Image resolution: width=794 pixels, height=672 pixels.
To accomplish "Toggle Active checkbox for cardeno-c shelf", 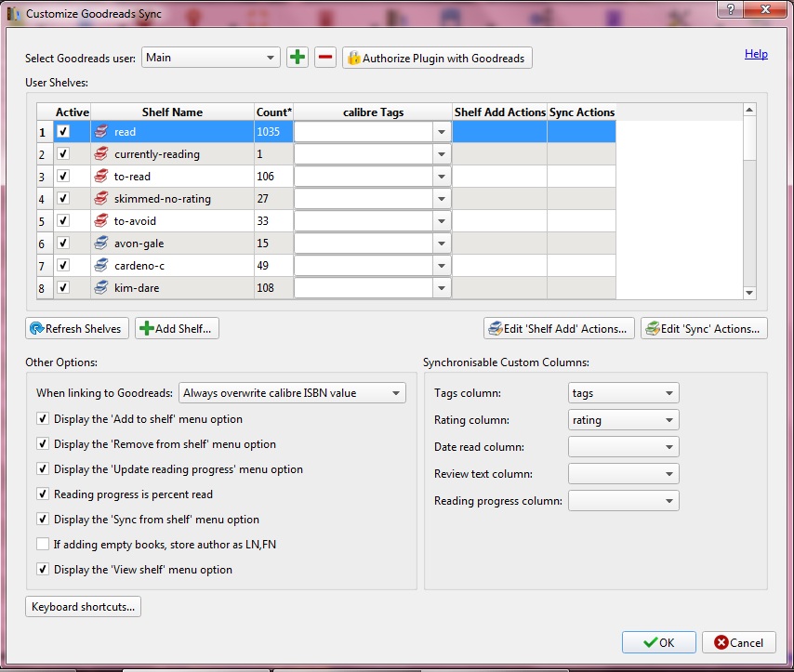I will (x=63, y=265).
